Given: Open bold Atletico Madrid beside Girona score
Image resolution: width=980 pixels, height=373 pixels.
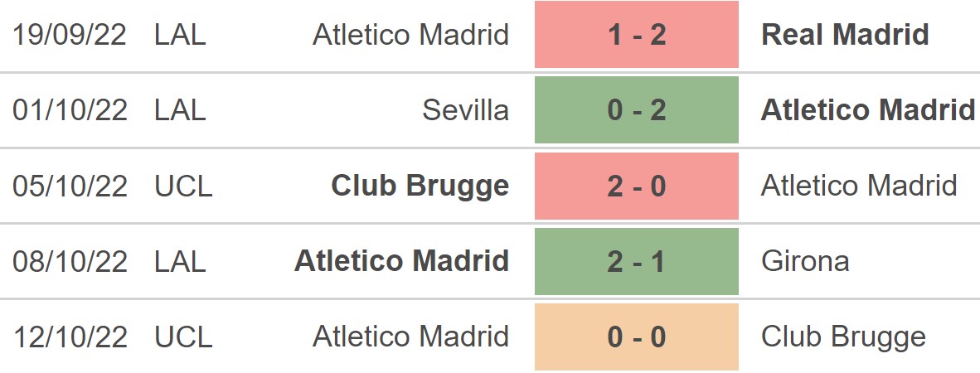Looking at the screenshot, I should [x=401, y=261].
